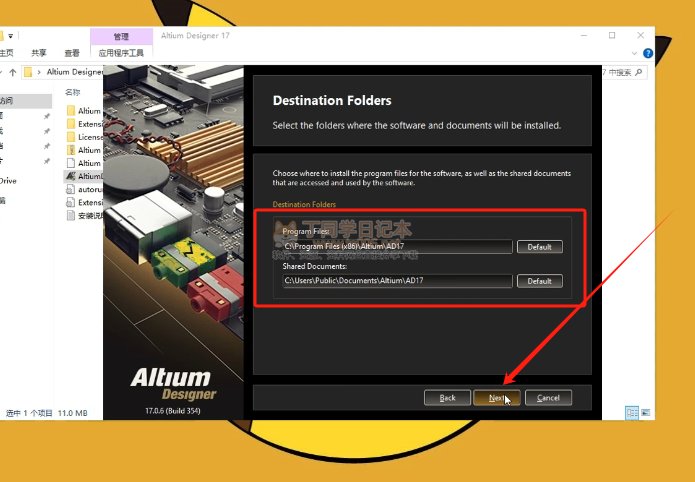Expand the File Explorer ribbon with the chevron
This screenshot has width=695, height=482.
coord(634,53)
